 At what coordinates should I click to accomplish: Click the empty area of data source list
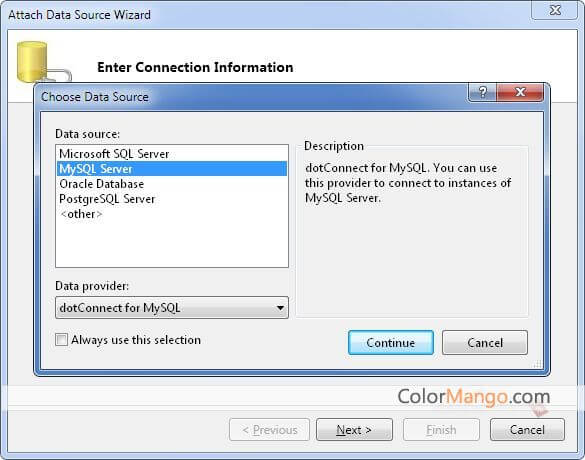[x=172, y=244]
